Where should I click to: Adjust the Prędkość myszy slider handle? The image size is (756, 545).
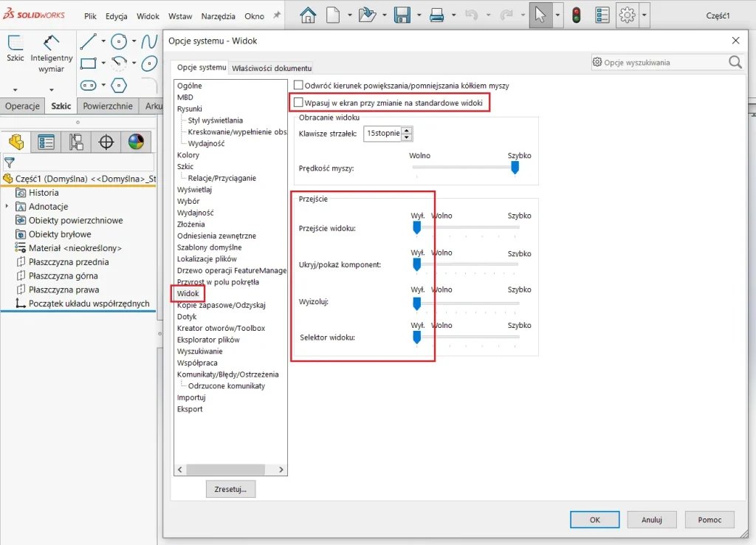click(515, 168)
